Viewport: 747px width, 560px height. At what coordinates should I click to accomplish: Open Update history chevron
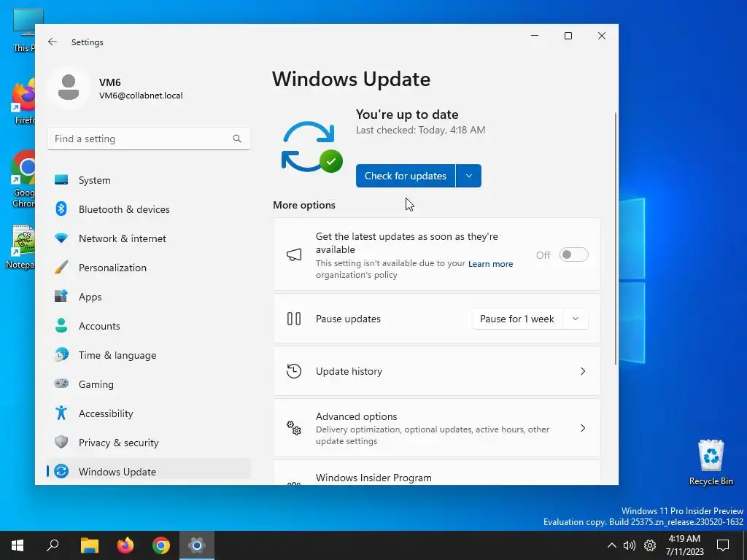[x=583, y=371]
